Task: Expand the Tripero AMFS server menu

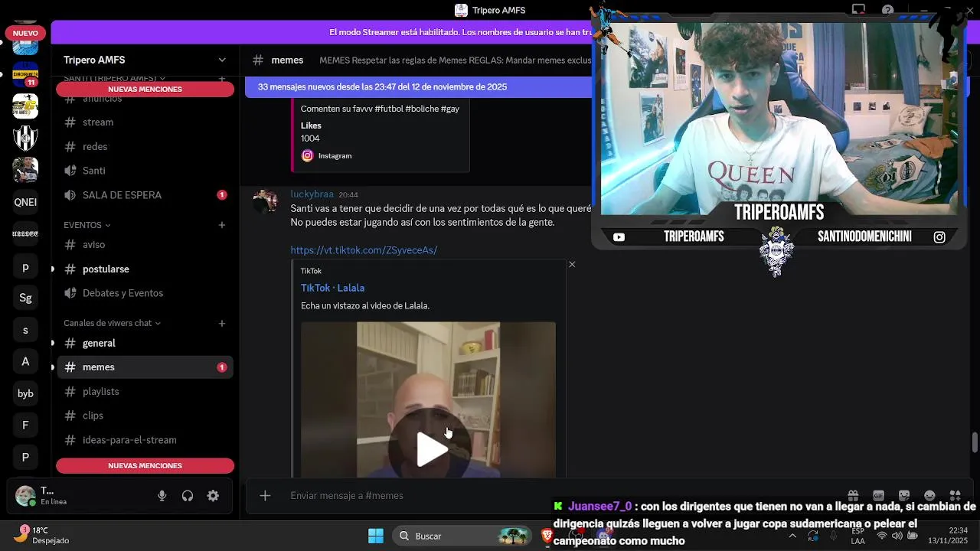Action: pyautogui.click(x=145, y=60)
